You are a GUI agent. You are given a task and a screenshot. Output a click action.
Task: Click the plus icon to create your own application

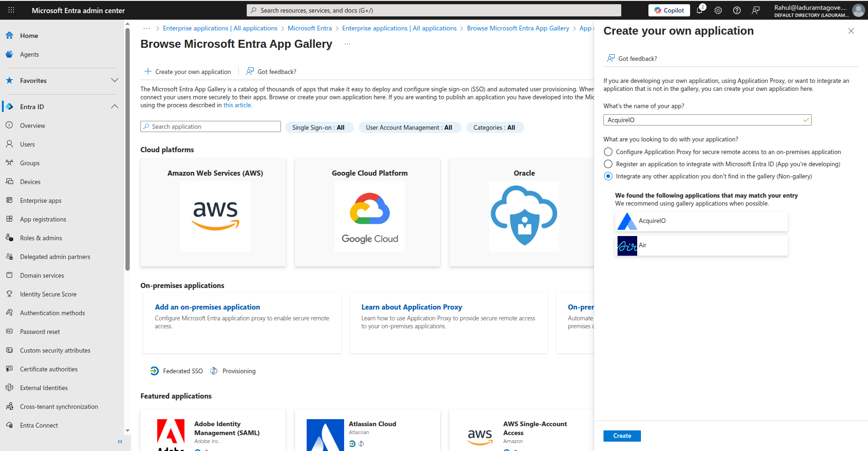coord(148,72)
